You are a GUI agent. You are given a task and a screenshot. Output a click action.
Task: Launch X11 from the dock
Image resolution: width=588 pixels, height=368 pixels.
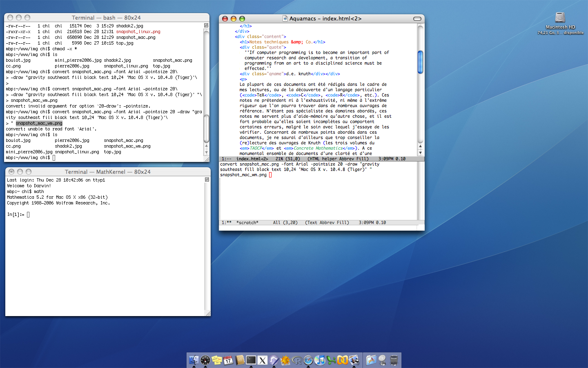263,360
